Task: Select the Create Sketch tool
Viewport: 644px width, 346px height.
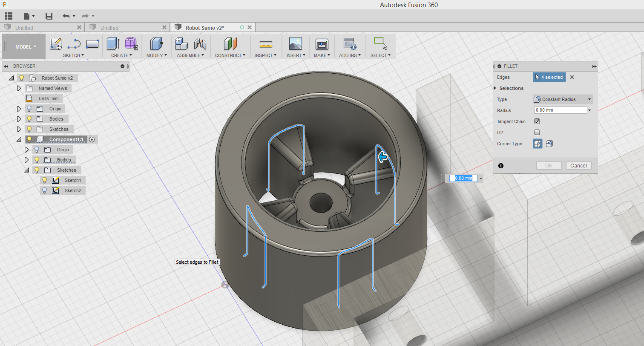Action: click(56, 43)
